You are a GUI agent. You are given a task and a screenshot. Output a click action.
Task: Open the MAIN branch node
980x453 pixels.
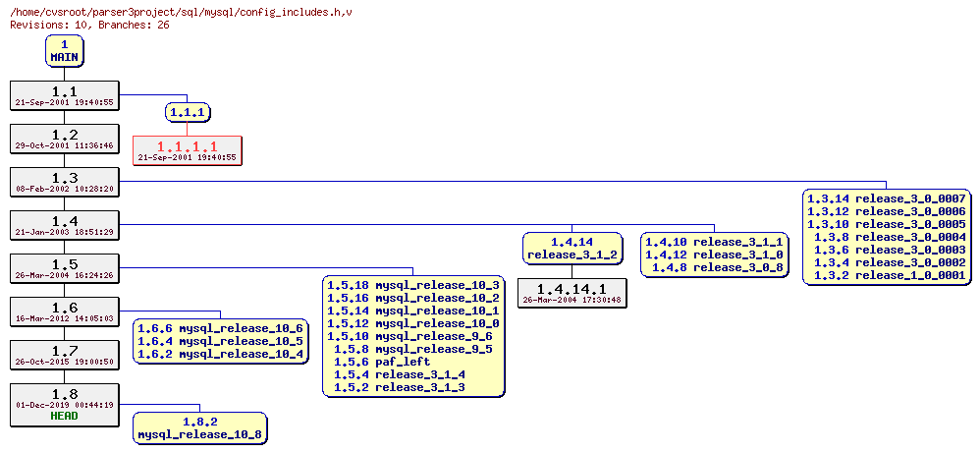(65, 51)
